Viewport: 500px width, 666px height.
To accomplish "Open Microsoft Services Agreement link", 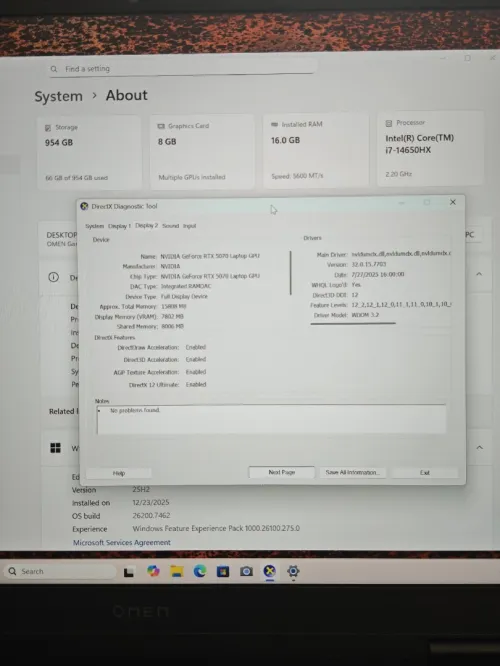I will 121,542.
